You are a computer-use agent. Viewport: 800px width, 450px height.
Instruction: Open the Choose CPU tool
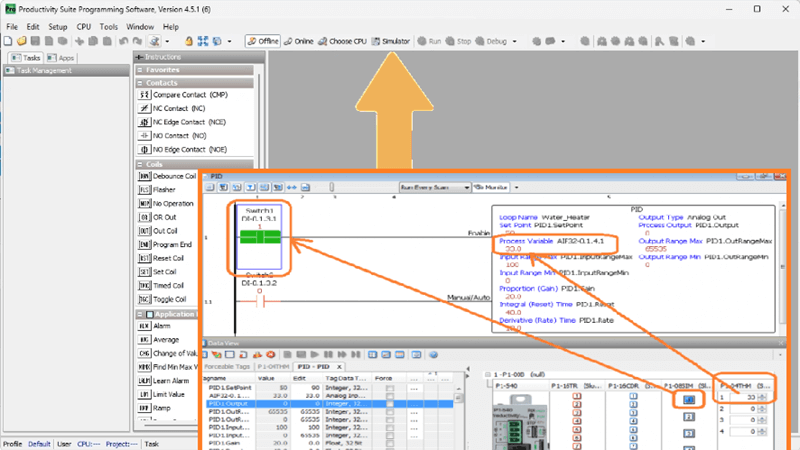pyautogui.click(x=343, y=41)
